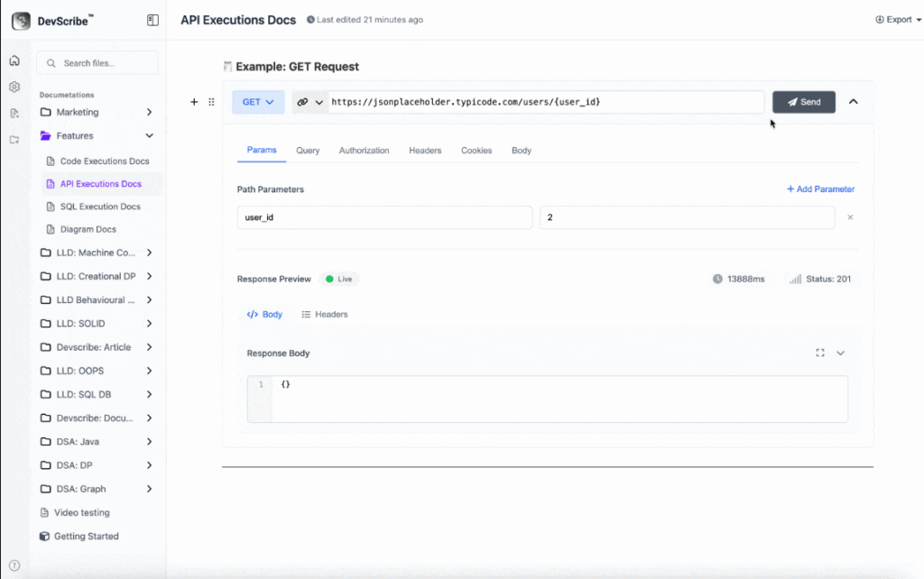Image resolution: width=924 pixels, height=579 pixels.
Task: Toggle the Live indicator in Response Preview
Action: pyautogui.click(x=338, y=279)
